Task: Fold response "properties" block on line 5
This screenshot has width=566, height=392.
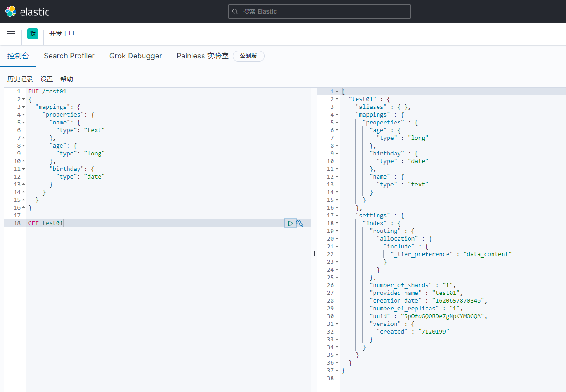Action: 337,123
